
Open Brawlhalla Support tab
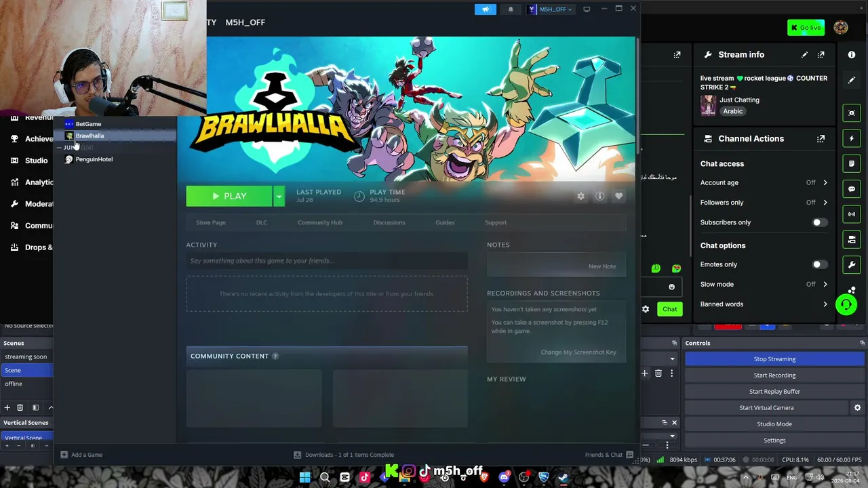(496, 222)
